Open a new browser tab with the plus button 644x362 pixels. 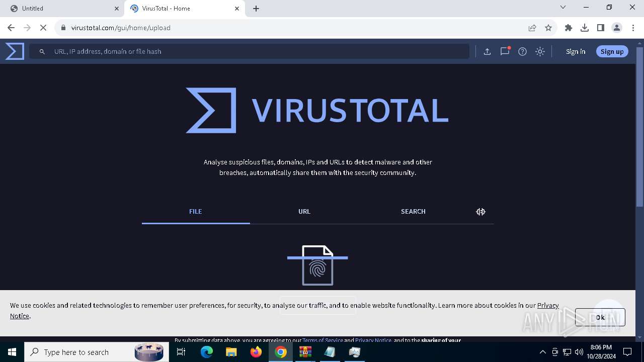pos(256,9)
